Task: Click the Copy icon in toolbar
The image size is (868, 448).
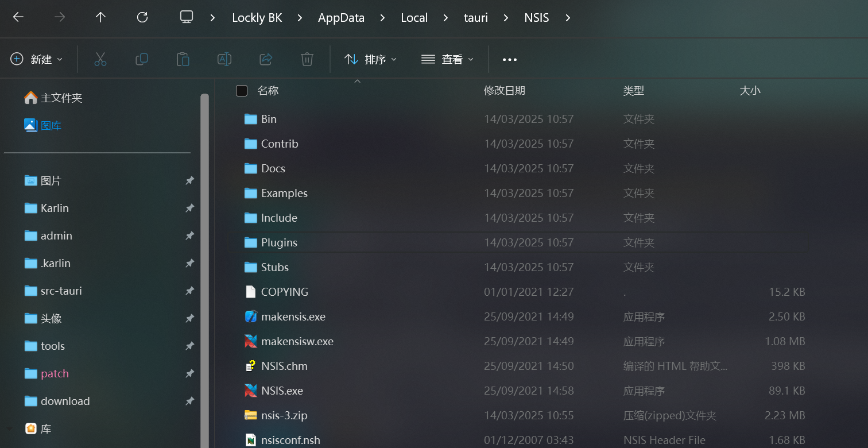Action: click(x=142, y=59)
